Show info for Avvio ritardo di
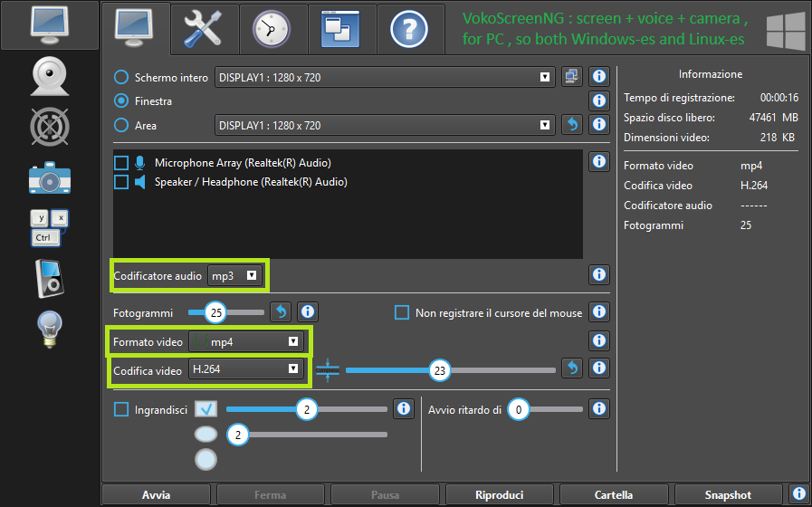 pyautogui.click(x=599, y=409)
